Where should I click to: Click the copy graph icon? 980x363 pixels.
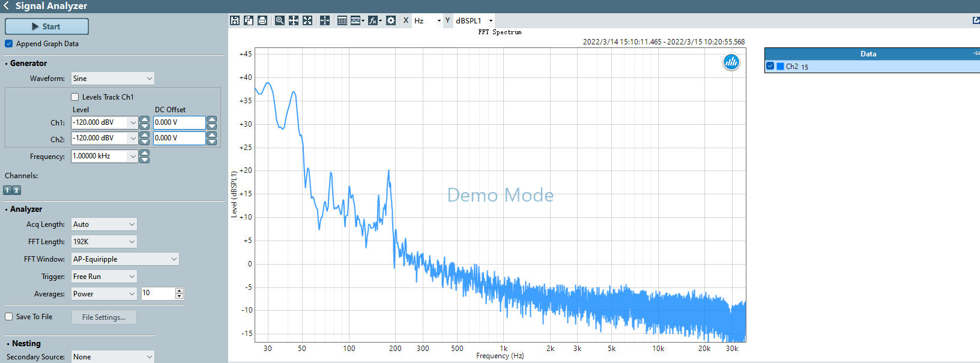249,20
